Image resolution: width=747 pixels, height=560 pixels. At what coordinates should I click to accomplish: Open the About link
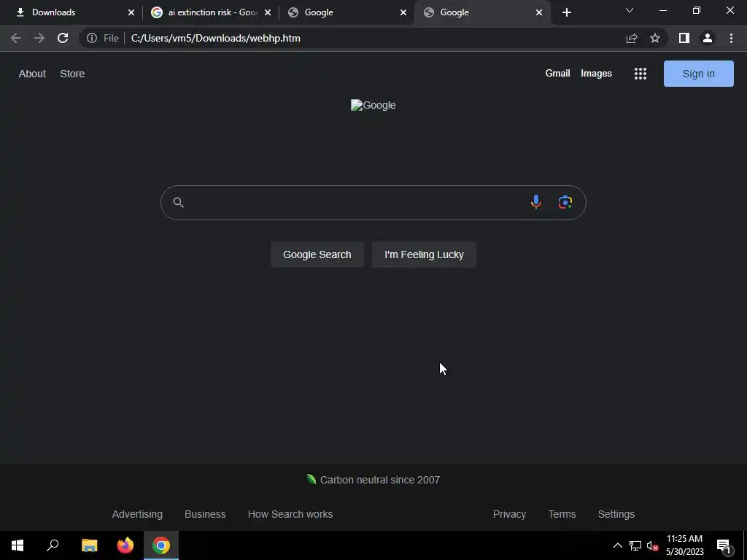coord(32,74)
